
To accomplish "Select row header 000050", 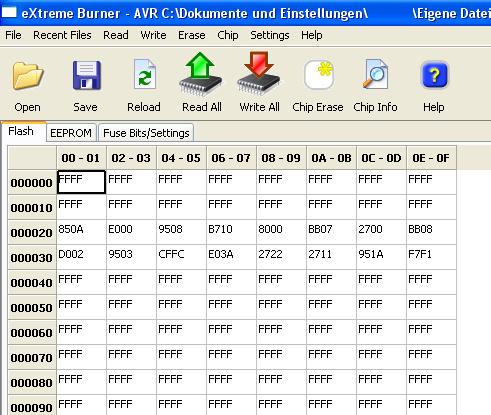I will coord(32,307).
